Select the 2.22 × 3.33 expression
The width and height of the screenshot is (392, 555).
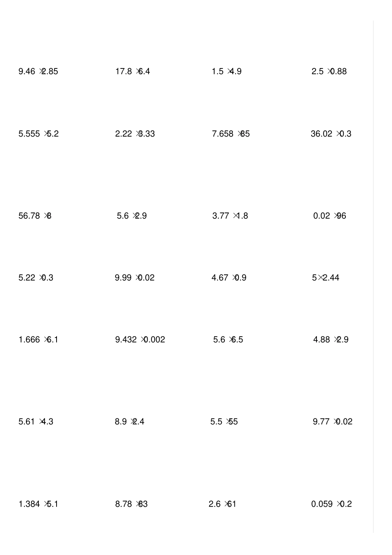[x=135, y=134]
